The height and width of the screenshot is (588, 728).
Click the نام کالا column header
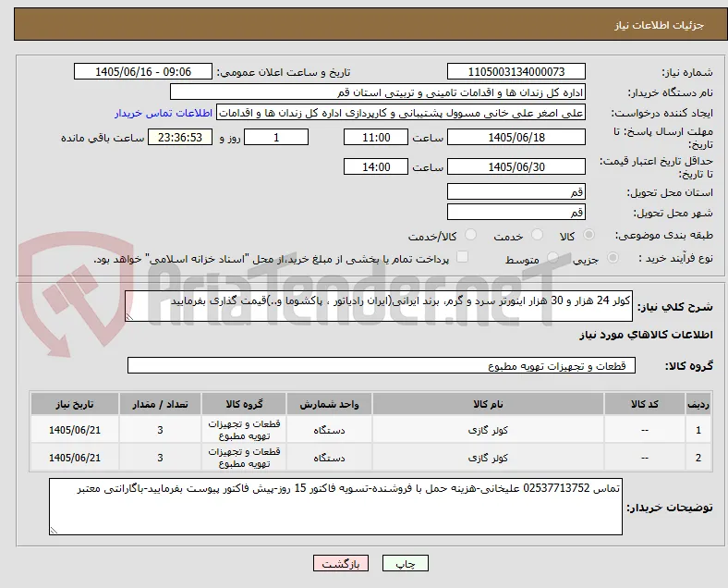click(x=488, y=404)
